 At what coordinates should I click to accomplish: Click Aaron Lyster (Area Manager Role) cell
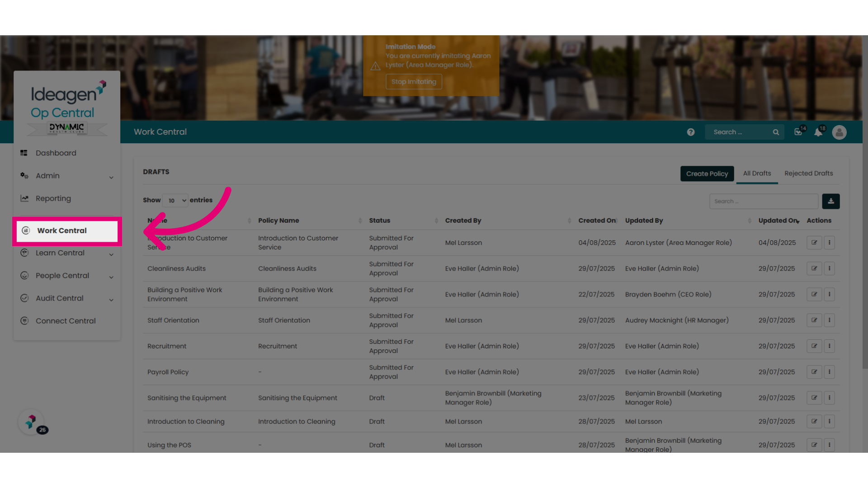click(679, 243)
